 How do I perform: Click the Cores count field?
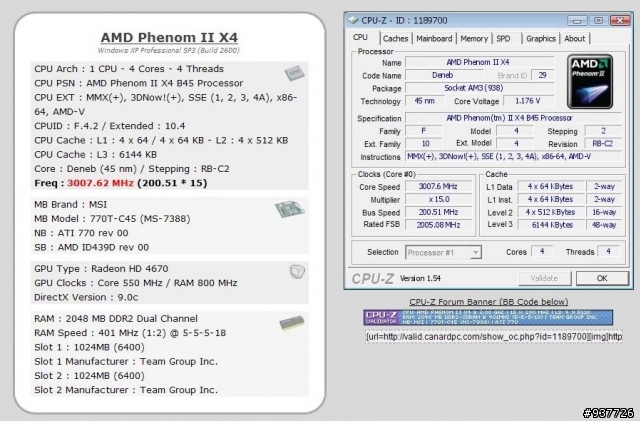tap(542, 252)
